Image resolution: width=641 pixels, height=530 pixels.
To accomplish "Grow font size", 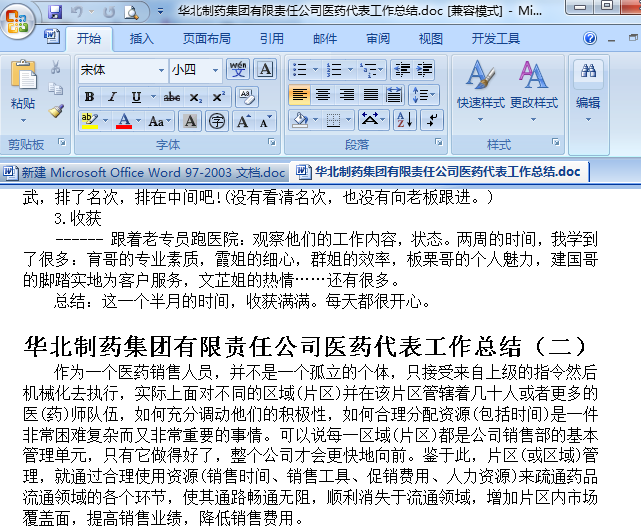I will coord(244,121).
